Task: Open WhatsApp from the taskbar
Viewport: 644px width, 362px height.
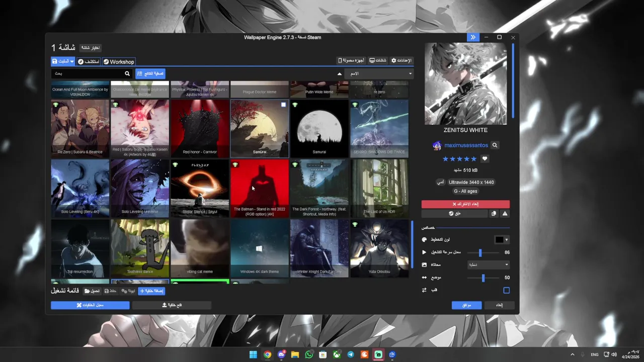Action: click(x=309, y=355)
